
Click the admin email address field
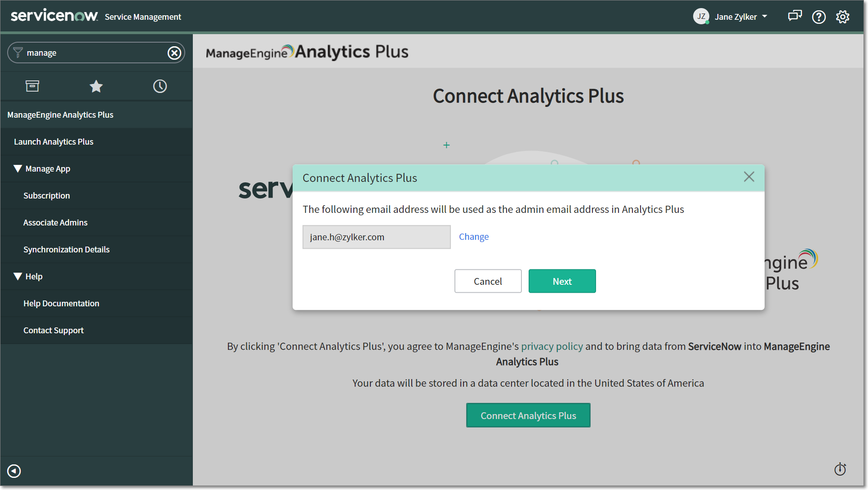coord(376,237)
